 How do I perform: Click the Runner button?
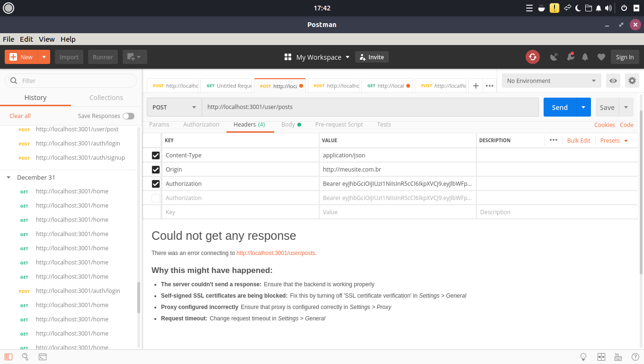coord(103,57)
